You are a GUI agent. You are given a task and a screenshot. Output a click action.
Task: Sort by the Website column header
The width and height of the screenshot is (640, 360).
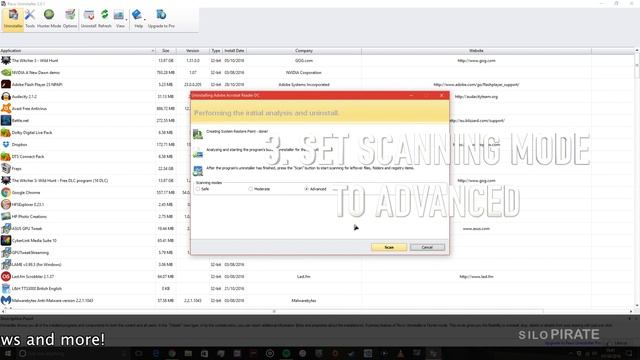pyautogui.click(x=476, y=51)
